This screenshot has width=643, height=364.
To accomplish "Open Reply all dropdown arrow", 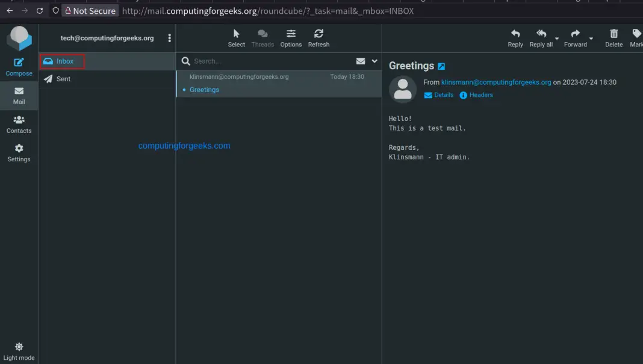I will [x=557, y=39].
